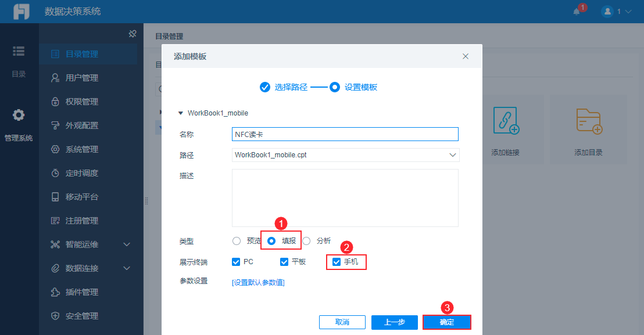
Task: Uncheck the PC display terminal checkbox
Action: tap(236, 262)
